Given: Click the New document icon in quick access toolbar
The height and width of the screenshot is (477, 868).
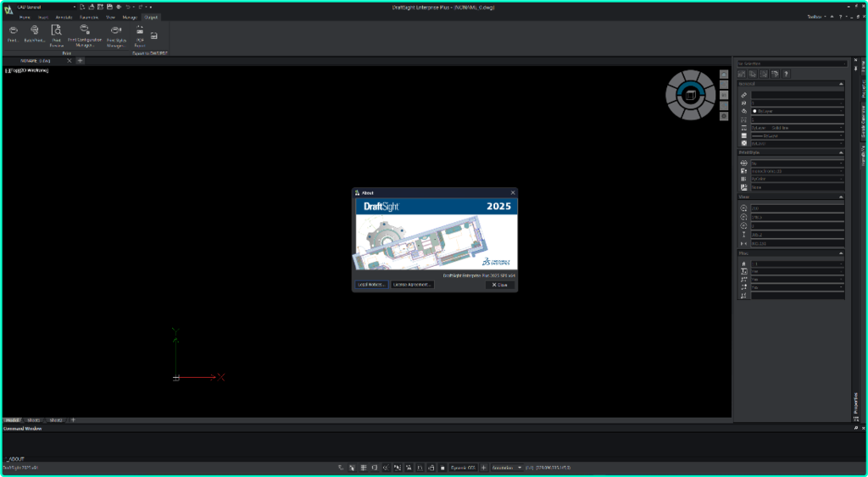Looking at the screenshot, I should pos(82,7).
